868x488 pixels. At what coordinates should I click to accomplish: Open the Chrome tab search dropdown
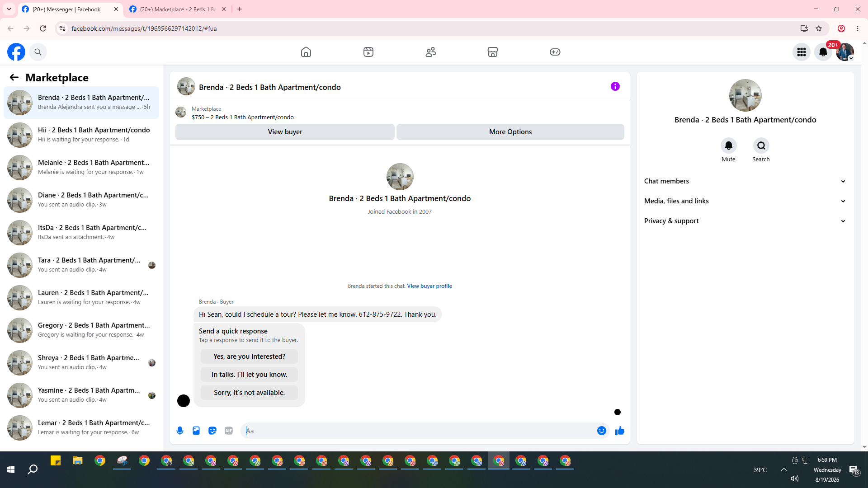coord(9,9)
